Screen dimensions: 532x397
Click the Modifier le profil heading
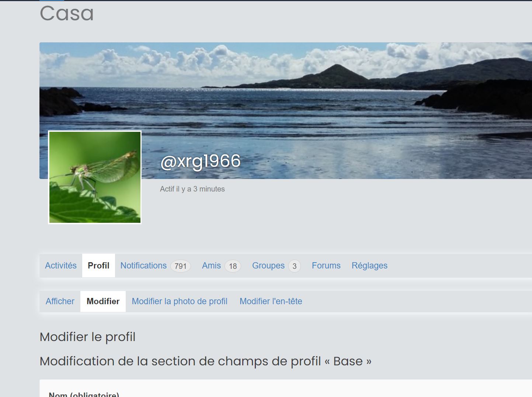point(88,337)
